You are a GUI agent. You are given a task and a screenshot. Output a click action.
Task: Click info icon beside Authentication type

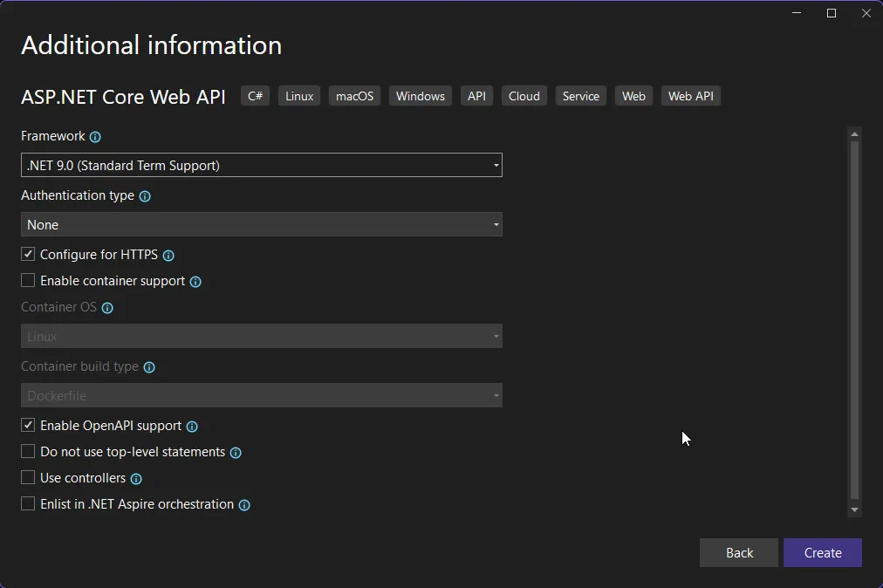(145, 196)
